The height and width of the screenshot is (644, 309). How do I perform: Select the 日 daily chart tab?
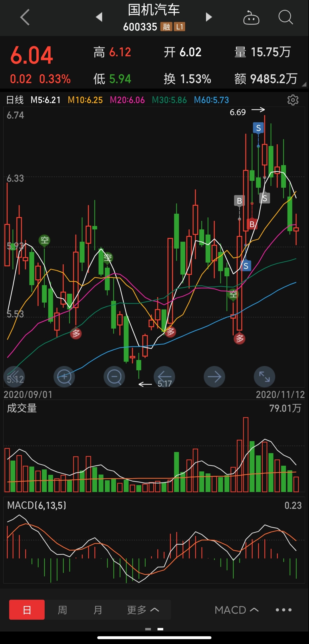27,610
